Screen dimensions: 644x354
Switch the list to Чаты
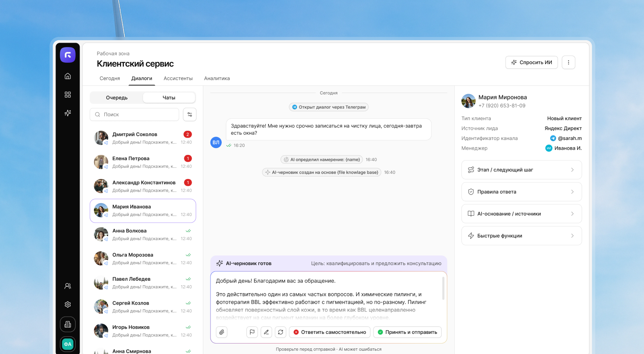[169, 98]
